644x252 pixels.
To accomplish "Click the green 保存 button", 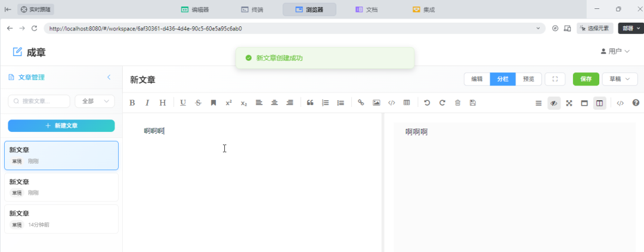I will [x=586, y=79].
